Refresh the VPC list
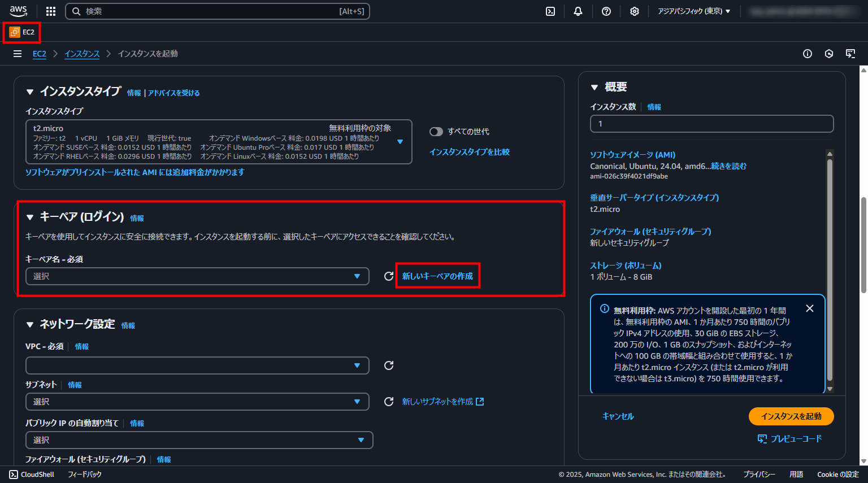The image size is (868, 483). point(389,365)
